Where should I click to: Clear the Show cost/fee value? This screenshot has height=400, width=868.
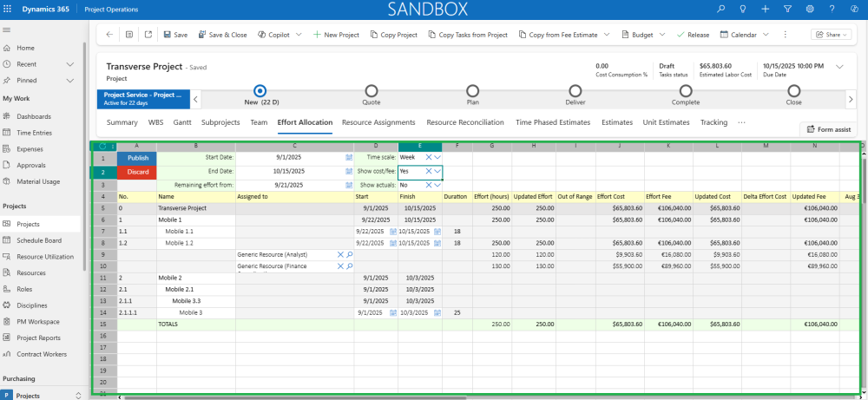coord(429,172)
